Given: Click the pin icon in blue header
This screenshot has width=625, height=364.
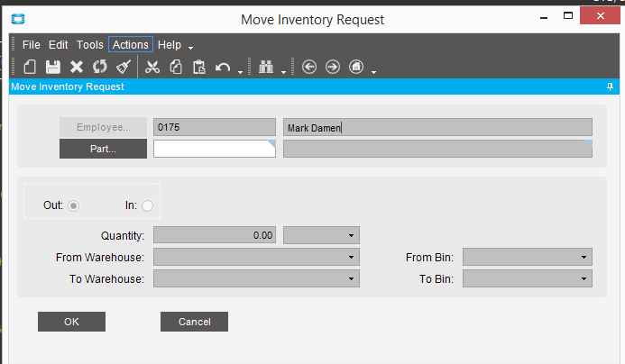Looking at the screenshot, I should (610, 86).
